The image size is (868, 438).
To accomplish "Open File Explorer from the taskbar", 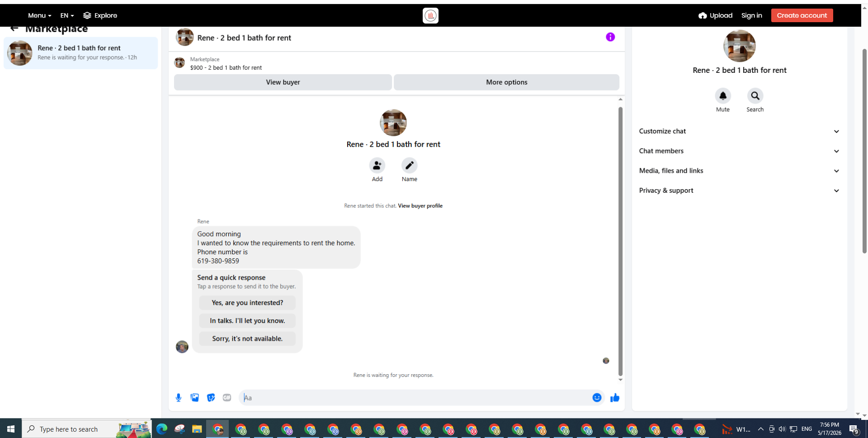I will click(197, 429).
